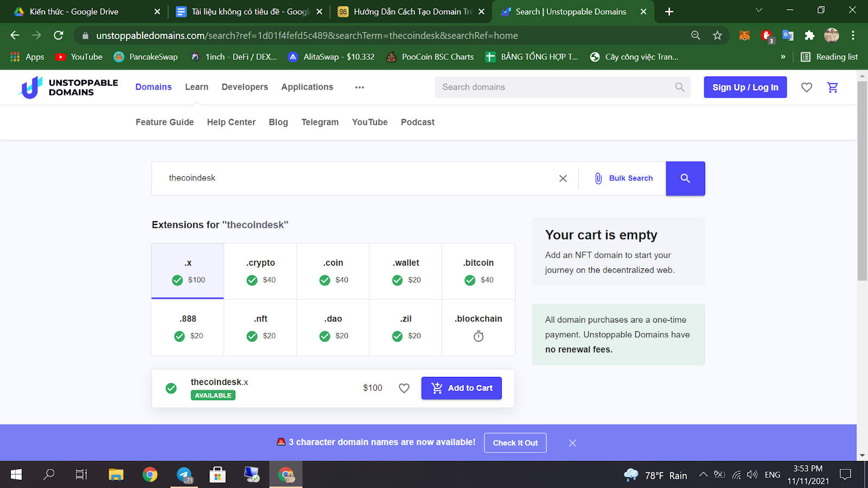The image size is (868, 488).
Task: Bookmark this page with the star icon
Action: [718, 35]
